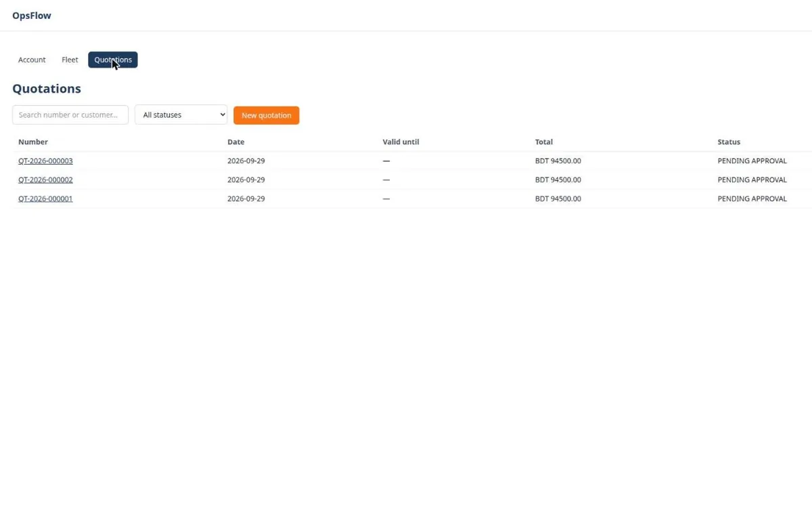Focus the search number or customer field
Screen dimensions: 812x508
coord(70,115)
